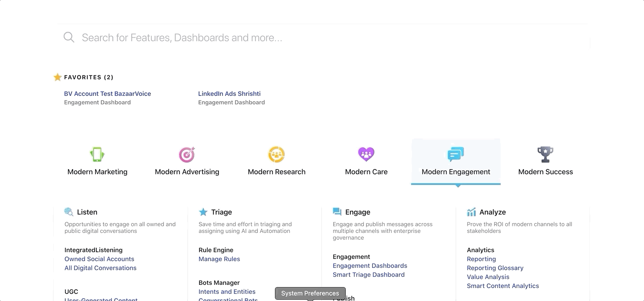Select the Modern Advertising target icon

pyautogui.click(x=187, y=155)
